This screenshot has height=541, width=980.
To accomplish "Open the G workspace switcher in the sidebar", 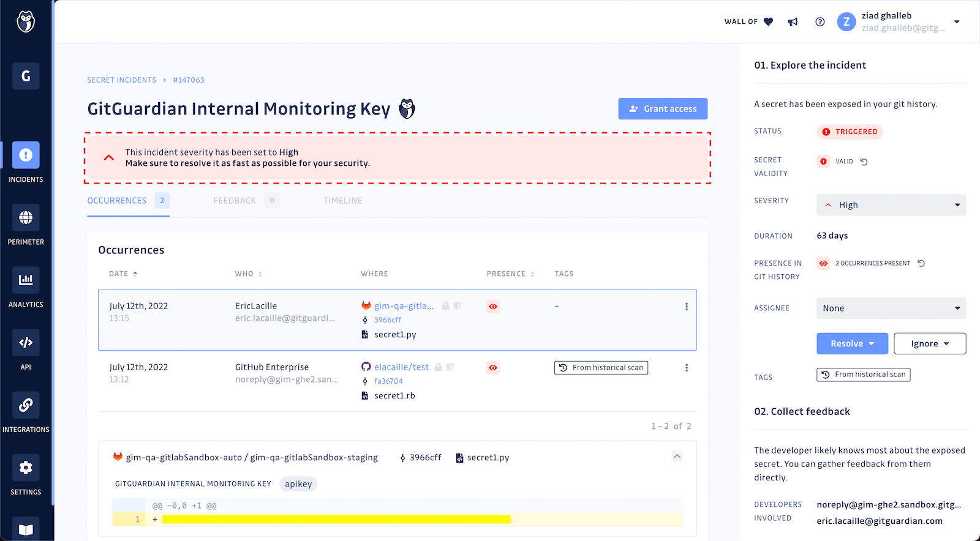I will pos(26,76).
